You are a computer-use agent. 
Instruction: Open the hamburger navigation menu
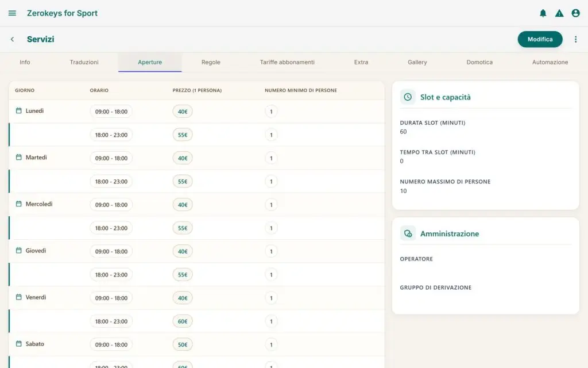(12, 13)
